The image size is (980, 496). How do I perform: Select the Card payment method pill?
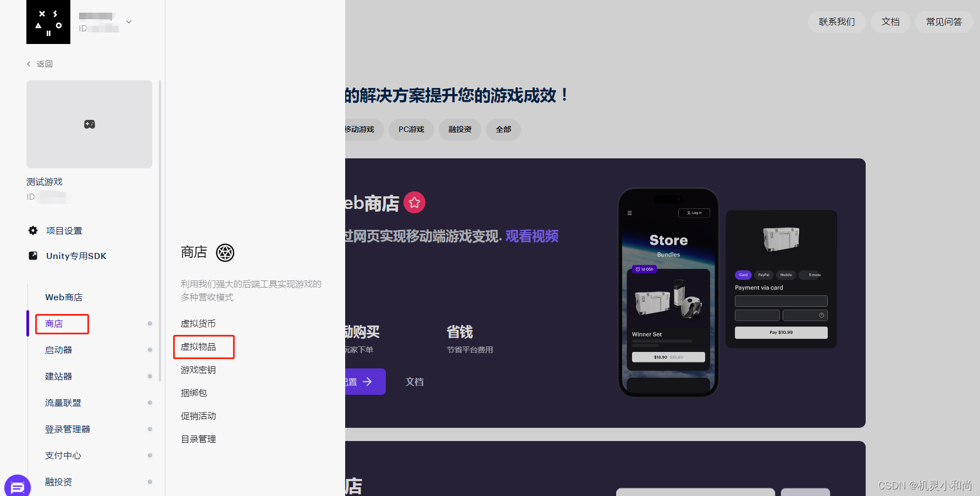point(743,275)
